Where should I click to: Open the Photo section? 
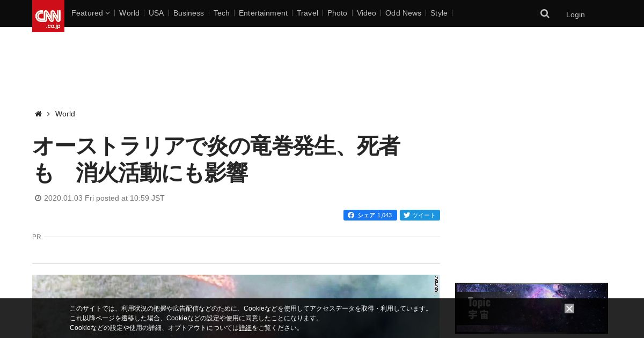tap(337, 13)
